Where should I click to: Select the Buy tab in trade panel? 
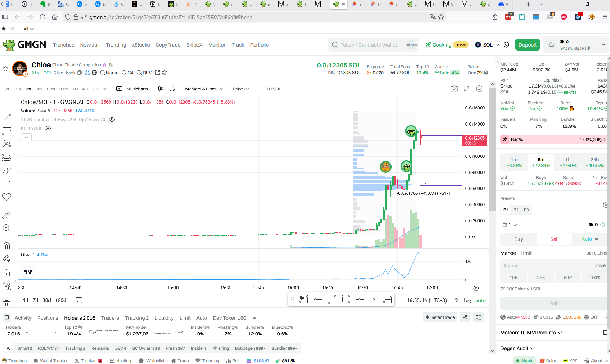point(518,239)
